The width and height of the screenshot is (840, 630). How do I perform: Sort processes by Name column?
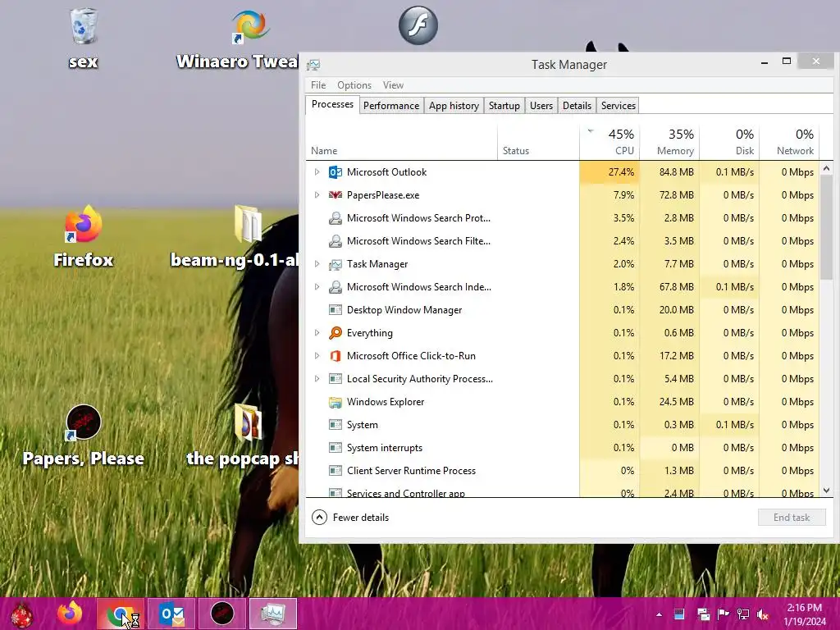point(402,142)
